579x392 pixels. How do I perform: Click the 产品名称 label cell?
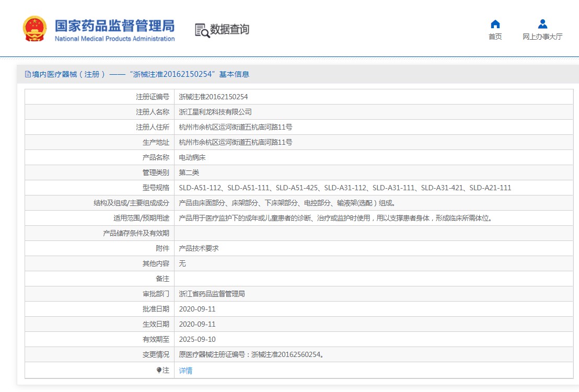tap(100, 157)
